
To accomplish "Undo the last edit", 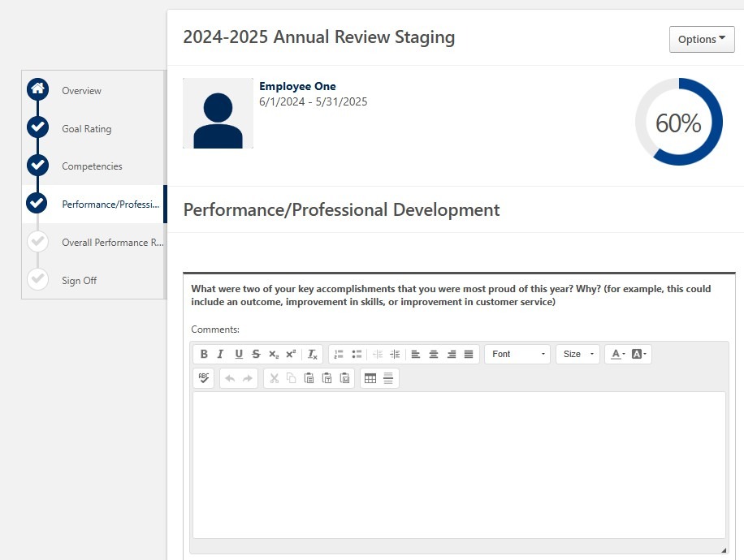I will 230,378.
